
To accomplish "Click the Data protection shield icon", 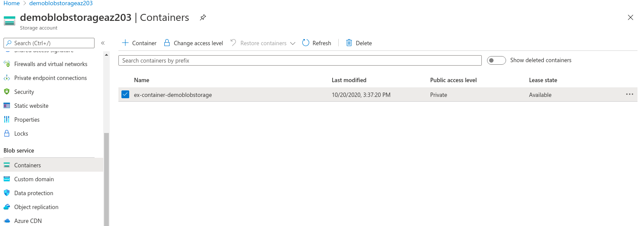I will click(7, 193).
